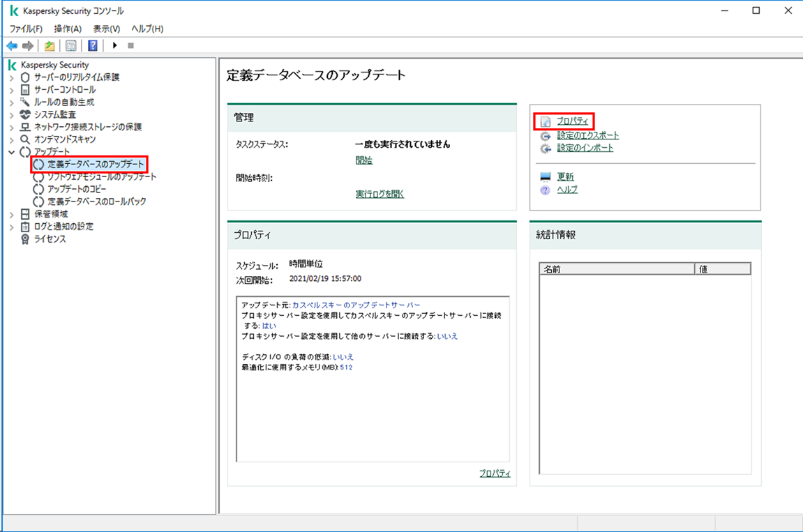Select アップデートのコピー in the tree
803x532 pixels.
pyautogui.click(x=77, y=189)
